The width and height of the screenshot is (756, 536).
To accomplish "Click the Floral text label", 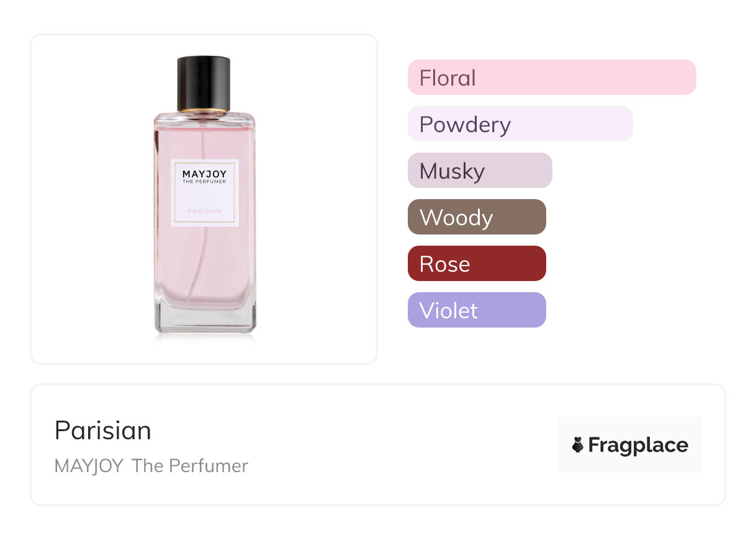I will point(448,78).
